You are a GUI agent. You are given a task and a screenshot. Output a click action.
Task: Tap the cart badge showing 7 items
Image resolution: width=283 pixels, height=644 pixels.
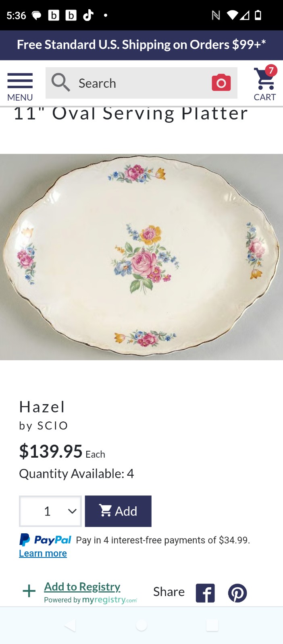tap(271, 70)
